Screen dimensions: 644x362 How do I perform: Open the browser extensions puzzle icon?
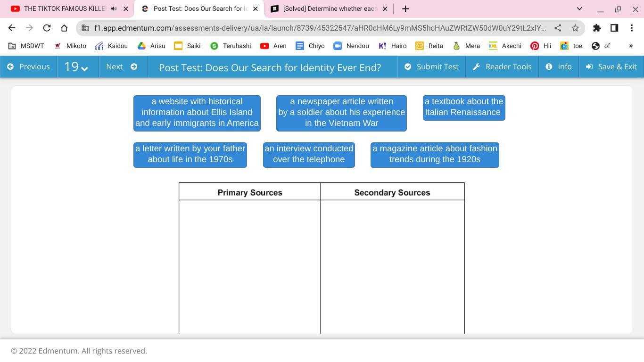point(597,28)
